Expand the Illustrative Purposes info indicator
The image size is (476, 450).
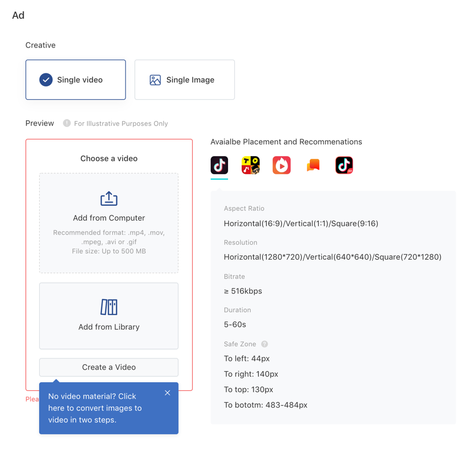tap(66, 124)
